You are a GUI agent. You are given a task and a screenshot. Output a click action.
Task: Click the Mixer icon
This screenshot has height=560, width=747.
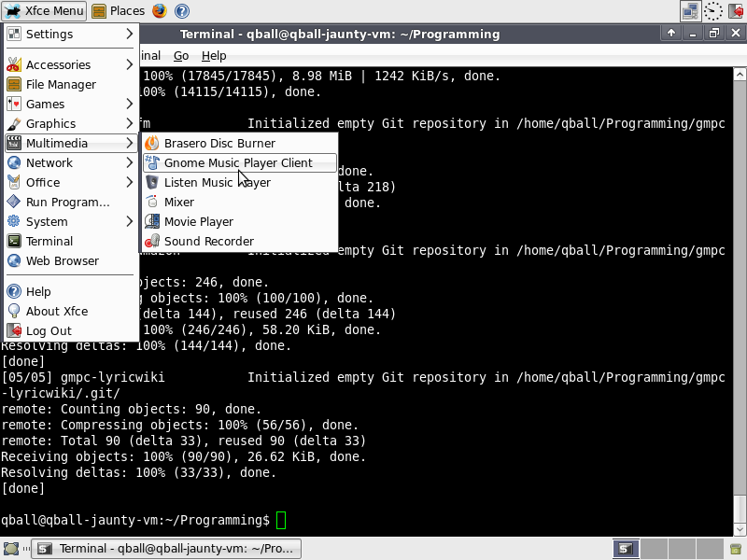[x=152, y=202]
